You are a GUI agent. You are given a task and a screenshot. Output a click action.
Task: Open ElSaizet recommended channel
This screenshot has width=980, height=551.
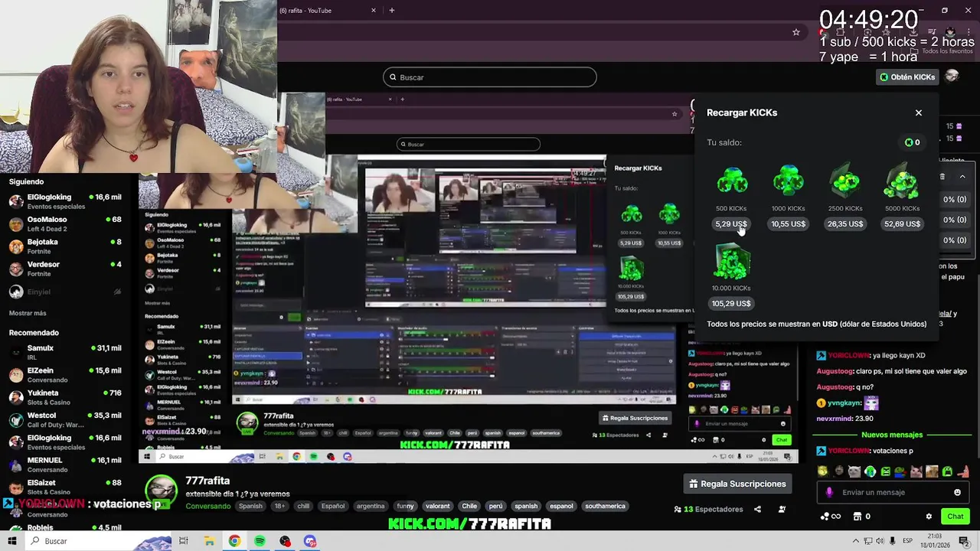point(65,487)
